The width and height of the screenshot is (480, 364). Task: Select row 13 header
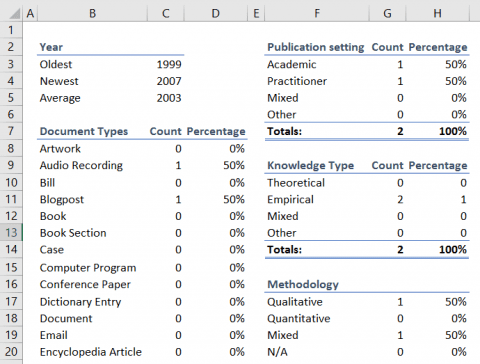coord(11,232)
